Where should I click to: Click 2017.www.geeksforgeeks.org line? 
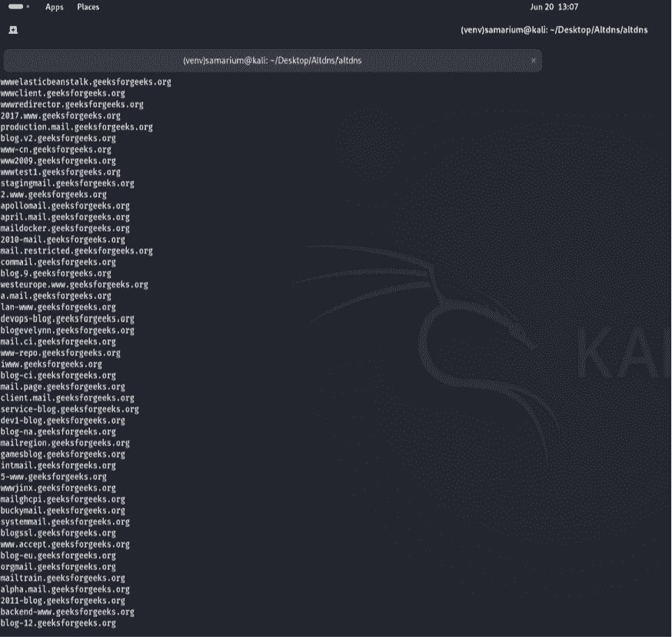pos(61,116)
